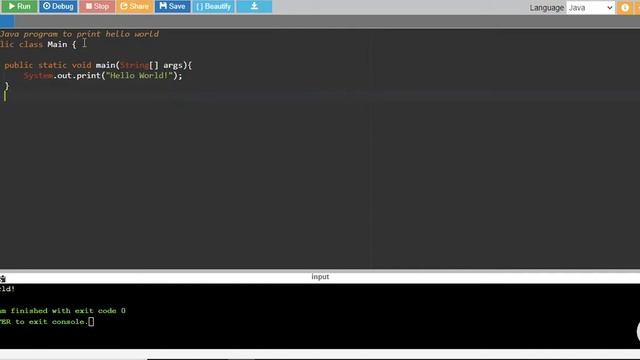Stop program execution

pos(97,6)
